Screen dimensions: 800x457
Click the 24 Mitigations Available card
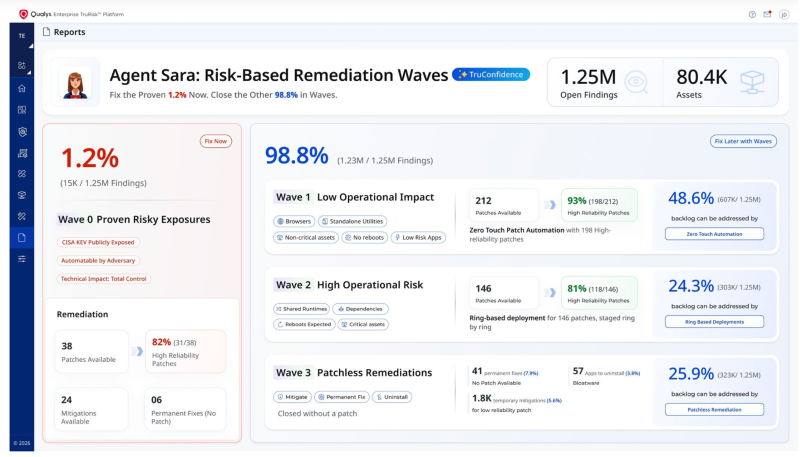92,410
